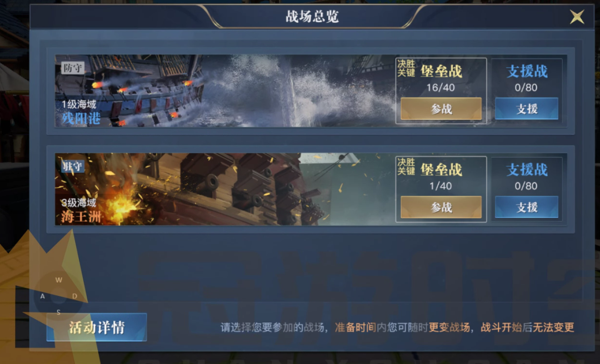Click the 支援战 title in the 残阳港 row
The height and width of the screenshot is (364, 600).
click(x=527, y=71)
